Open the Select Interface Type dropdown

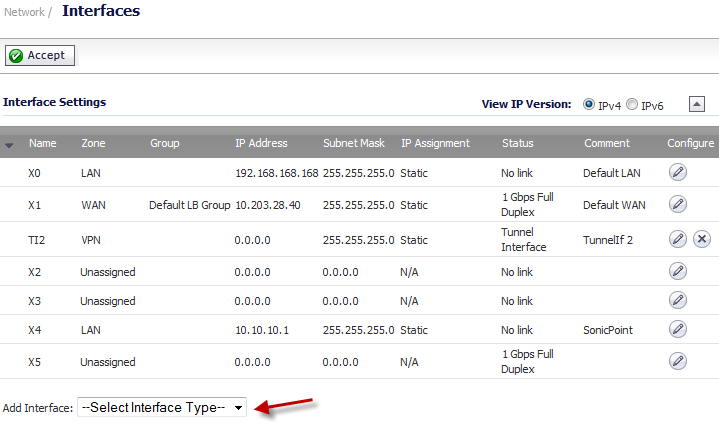(x=162, y=407)
